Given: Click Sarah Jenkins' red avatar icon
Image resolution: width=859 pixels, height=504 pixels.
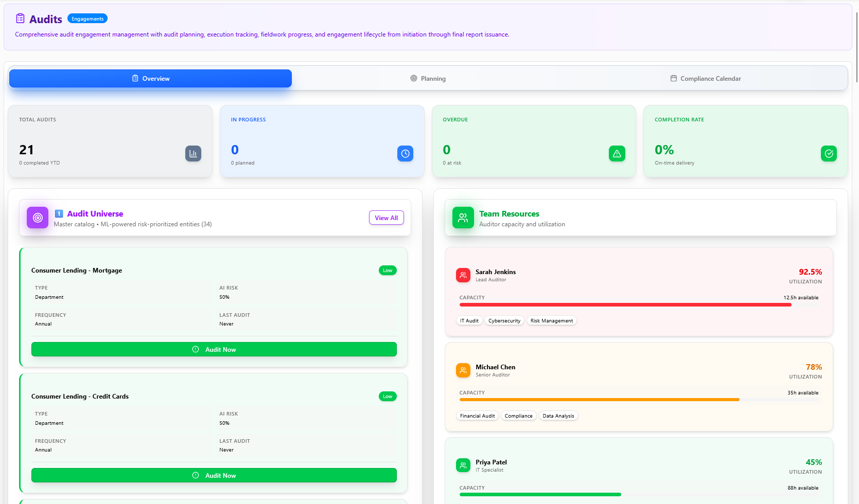Looking at the screenshot, I should point(463,275).
